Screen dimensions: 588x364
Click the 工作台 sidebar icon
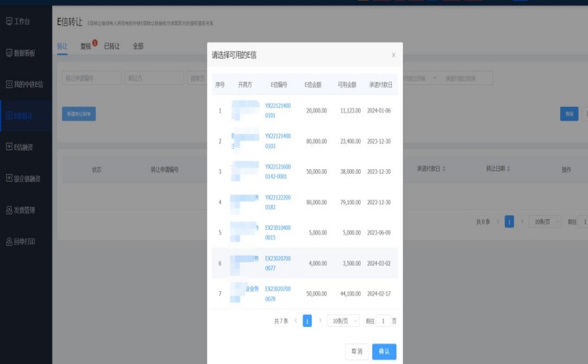[9, 22]
